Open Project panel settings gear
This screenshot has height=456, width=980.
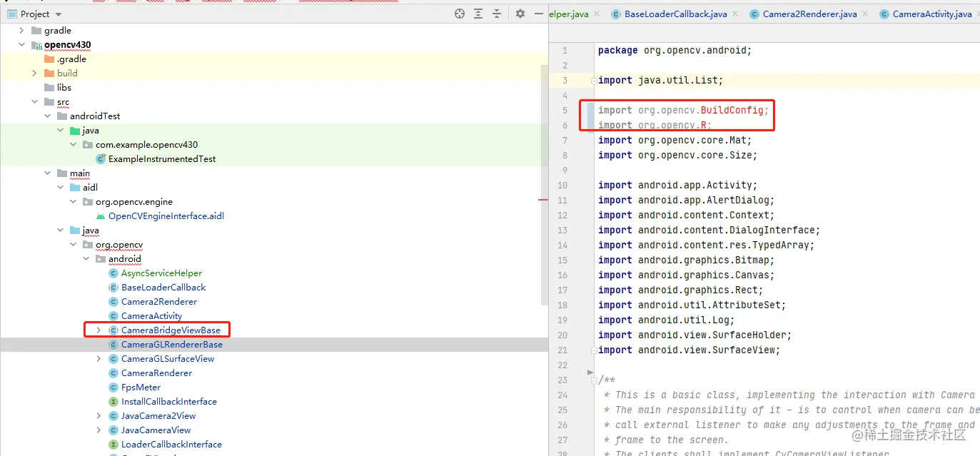(x=520, y=14)
